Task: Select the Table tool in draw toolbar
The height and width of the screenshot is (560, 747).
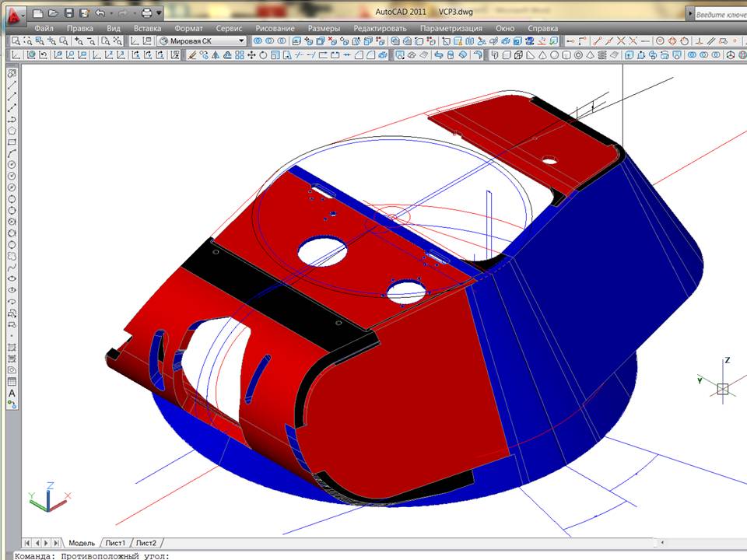Action: (x=12, y=382)
